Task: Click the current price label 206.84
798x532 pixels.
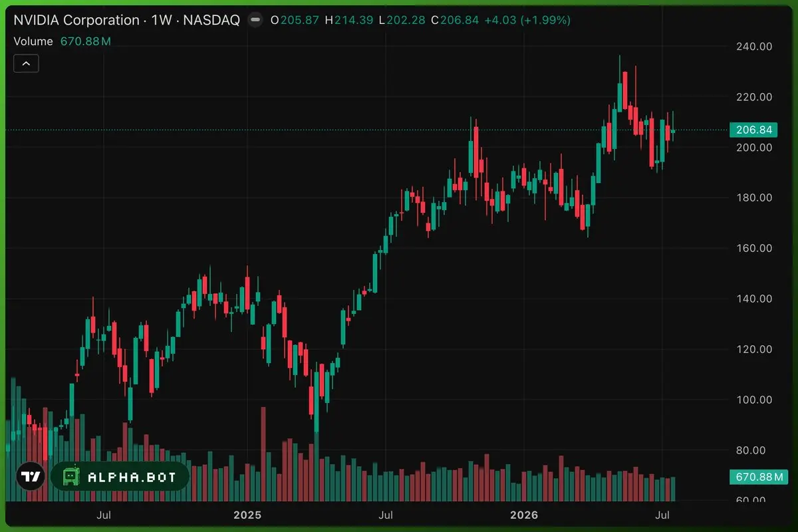Action: point(754,130)
